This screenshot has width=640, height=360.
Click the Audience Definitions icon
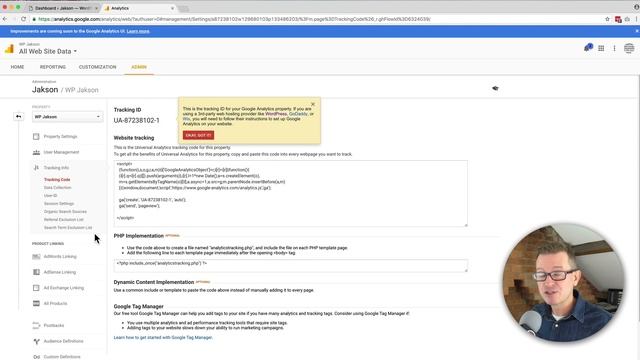(x=36, y=341)
